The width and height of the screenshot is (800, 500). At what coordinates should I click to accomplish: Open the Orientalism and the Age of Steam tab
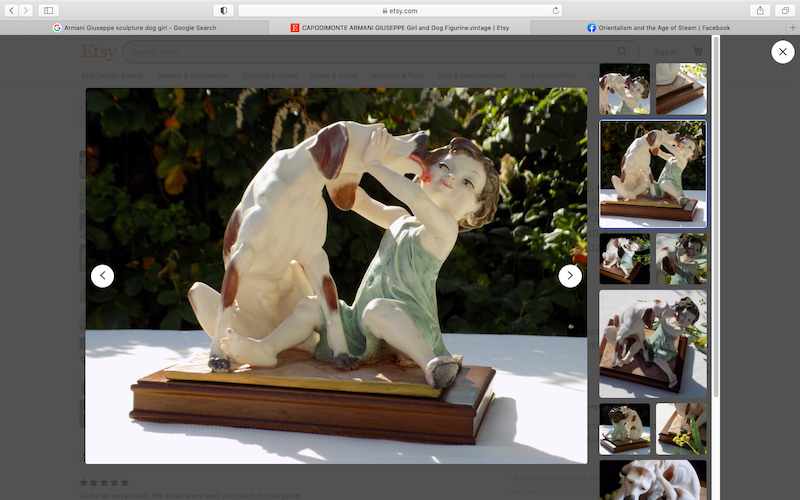659,28
